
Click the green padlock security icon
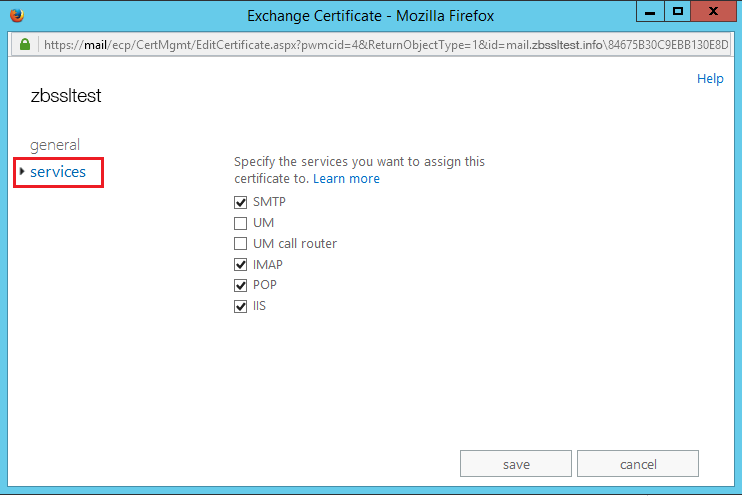click(25, 46)
